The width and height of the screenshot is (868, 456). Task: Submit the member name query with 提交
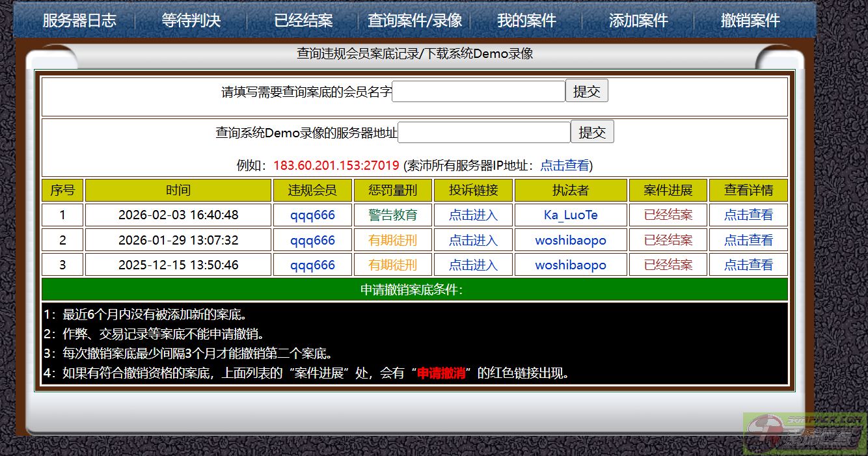pos(586,92)
